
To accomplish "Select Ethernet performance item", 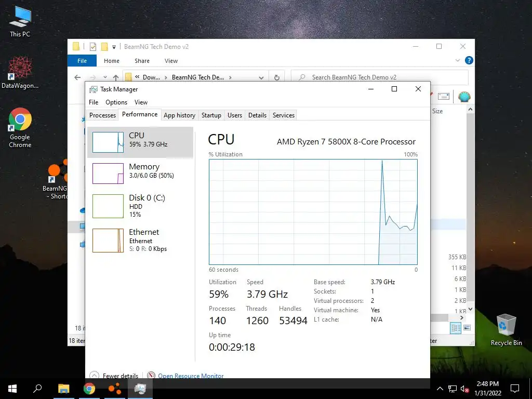I will tap(140, 240).
